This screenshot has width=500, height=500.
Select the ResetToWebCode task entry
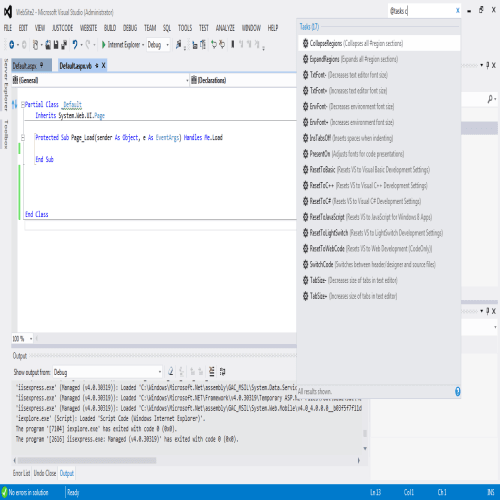[x=379, y=249]
